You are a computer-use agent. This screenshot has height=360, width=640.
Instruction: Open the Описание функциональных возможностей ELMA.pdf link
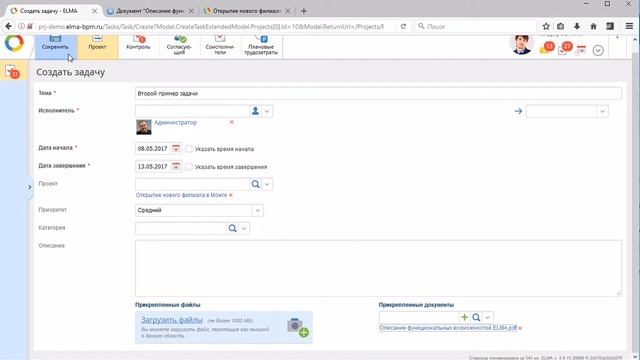point(448,328)
